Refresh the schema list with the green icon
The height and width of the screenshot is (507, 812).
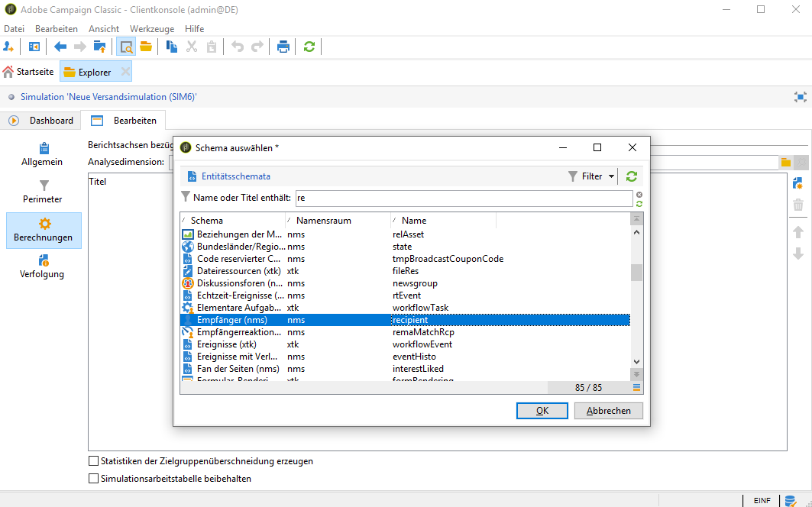click(x=631, y=176)
